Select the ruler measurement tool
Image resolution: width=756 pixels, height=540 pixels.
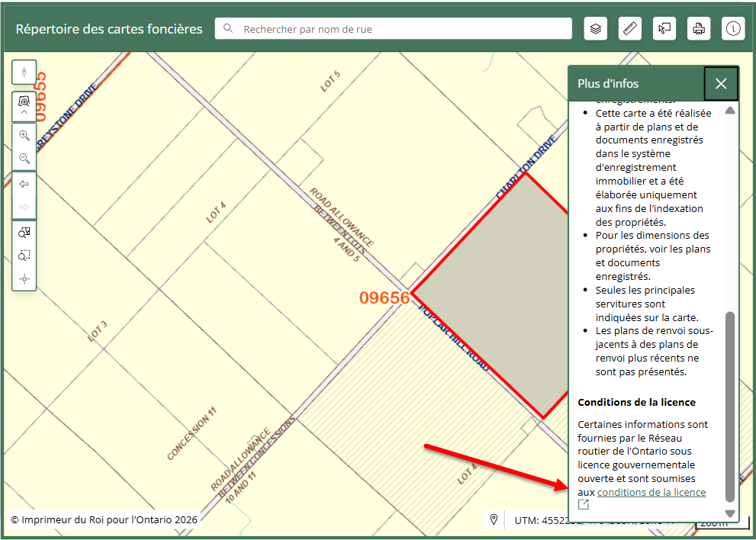630,29
